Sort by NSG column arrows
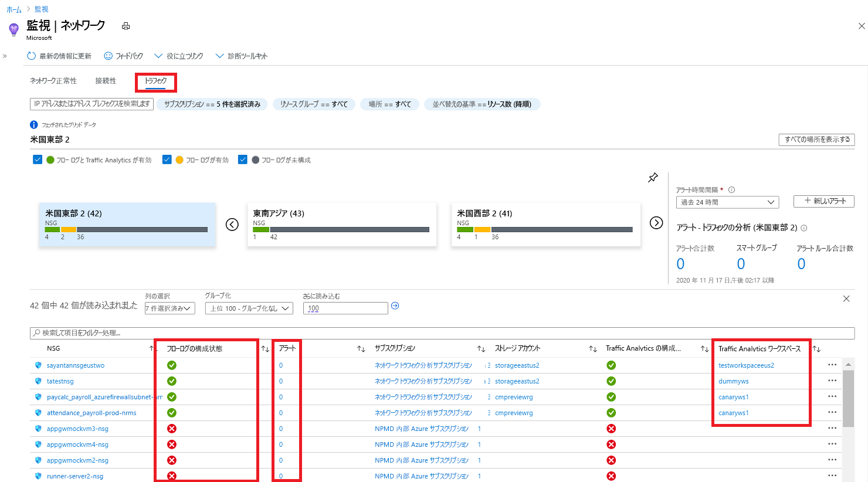The height and width of the screenshot is (482, 868). [153, 349]
